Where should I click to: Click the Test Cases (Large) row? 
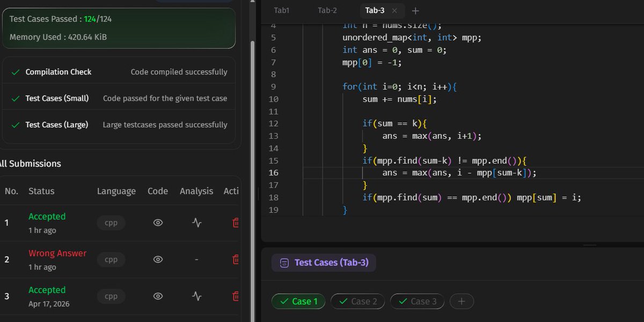[119, 125]
